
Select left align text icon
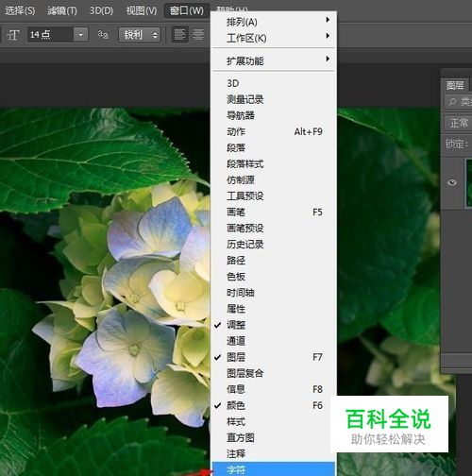(180, 34)
